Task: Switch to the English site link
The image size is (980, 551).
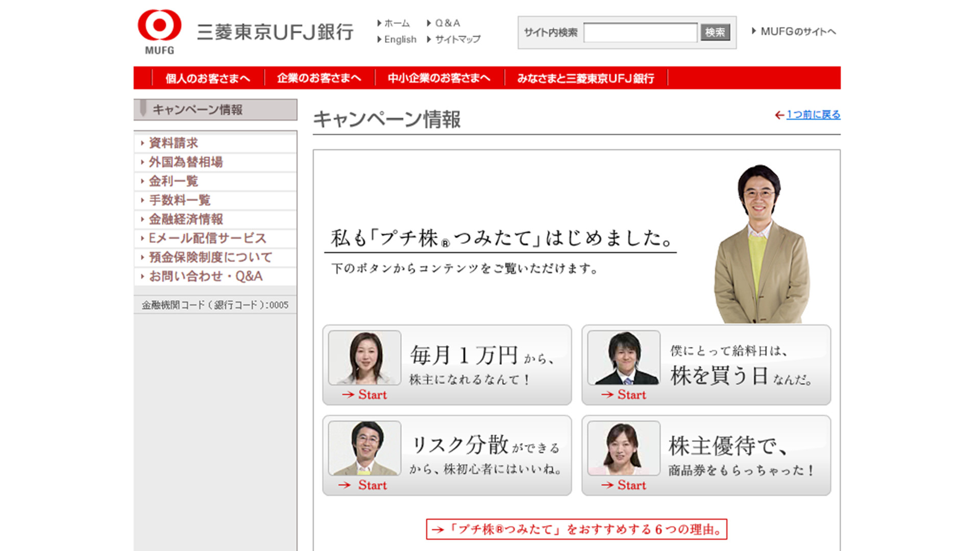Action: click(400, 39)
